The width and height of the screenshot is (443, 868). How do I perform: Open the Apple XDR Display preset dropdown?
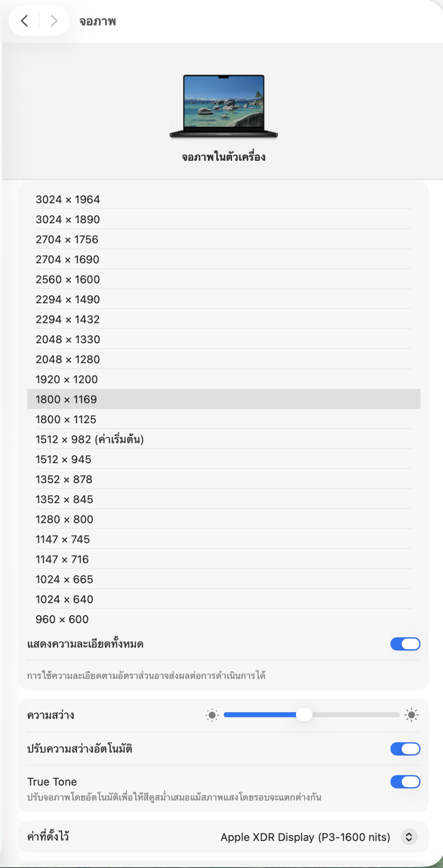click(306, 837)
